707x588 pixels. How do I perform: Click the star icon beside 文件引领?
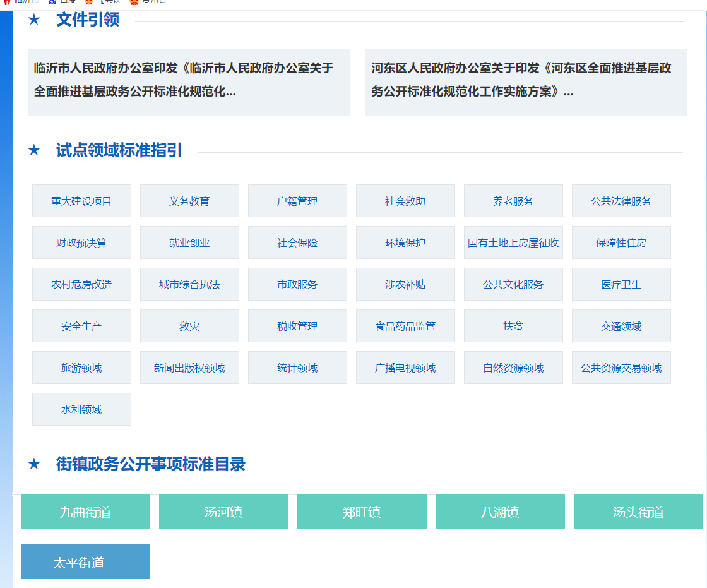coord(34,20)
